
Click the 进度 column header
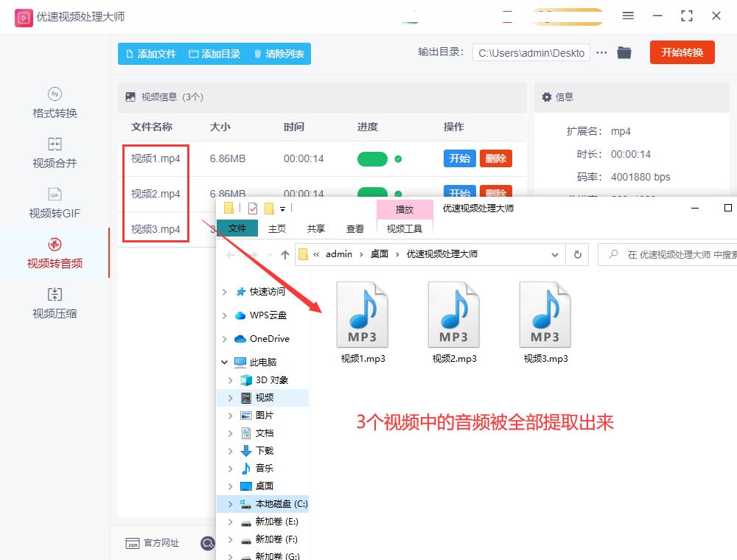click(x=368, y=127)
